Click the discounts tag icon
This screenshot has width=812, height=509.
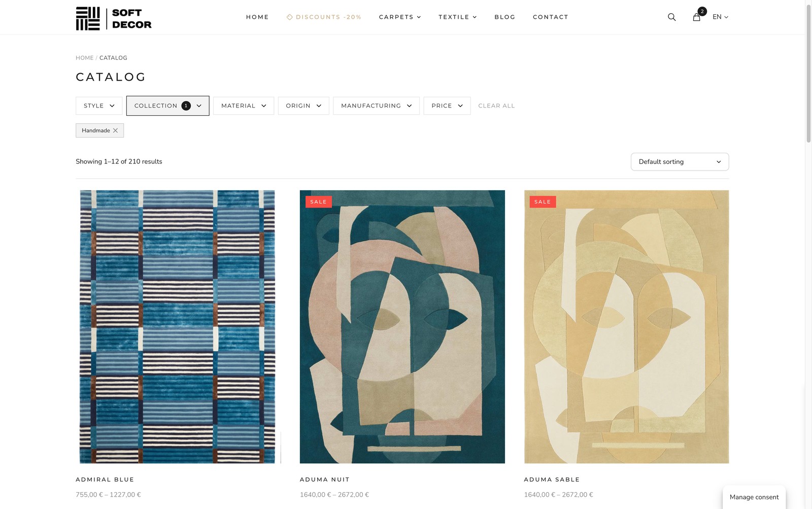290,17
